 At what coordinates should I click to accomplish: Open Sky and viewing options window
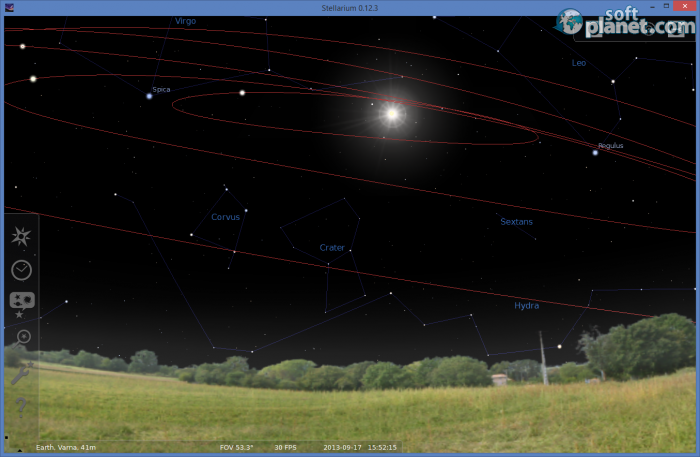[22, 305]
